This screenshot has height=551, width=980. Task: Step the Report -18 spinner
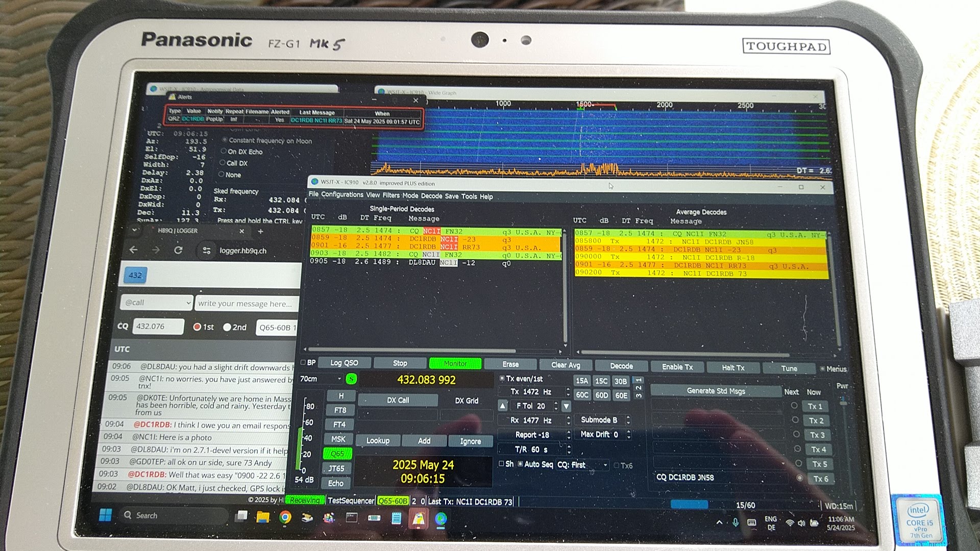569,435
